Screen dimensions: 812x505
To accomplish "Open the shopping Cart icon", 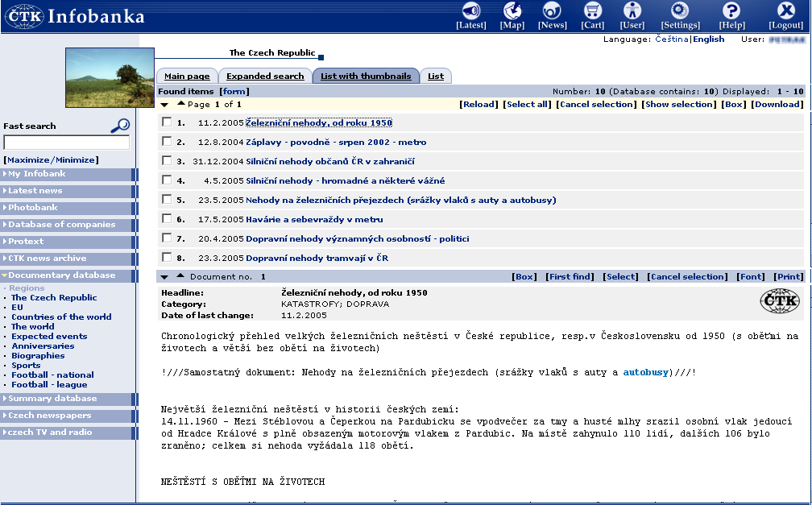I will 593,11.
